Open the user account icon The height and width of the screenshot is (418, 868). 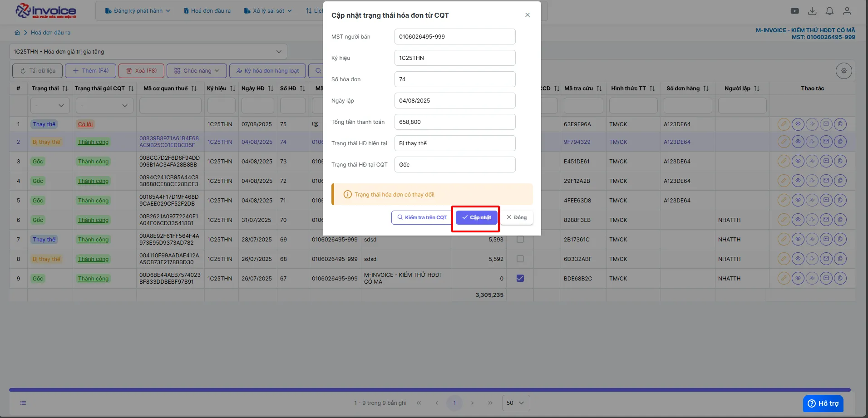[x=847, y=11]
